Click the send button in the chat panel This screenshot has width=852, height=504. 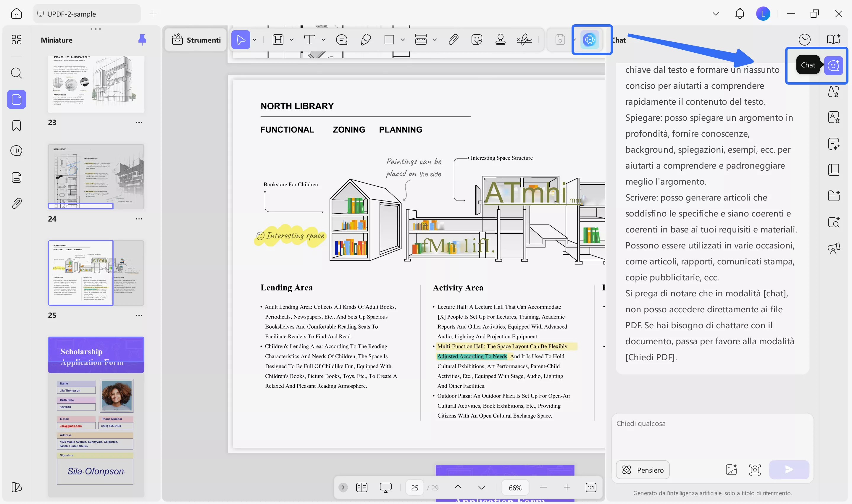788,470
